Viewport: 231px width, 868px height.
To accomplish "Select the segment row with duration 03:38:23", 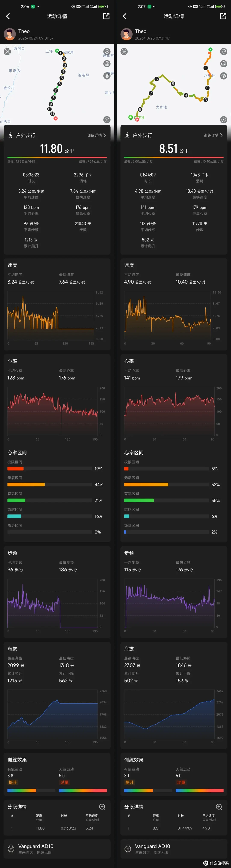I will [x=57, y=828].
